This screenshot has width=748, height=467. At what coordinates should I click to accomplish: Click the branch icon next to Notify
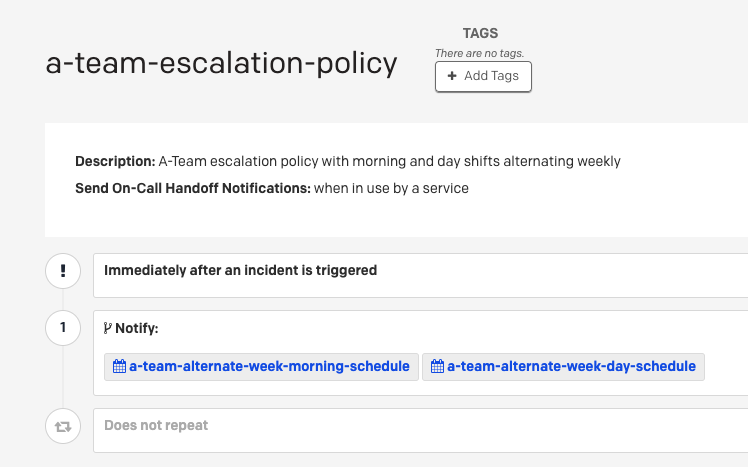108,328
